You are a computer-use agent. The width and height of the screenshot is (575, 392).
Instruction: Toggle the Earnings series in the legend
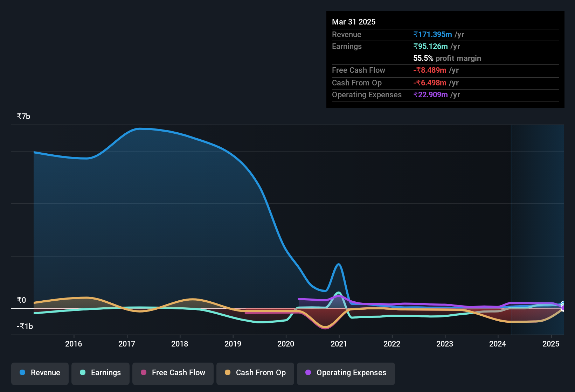coord(101,373)
